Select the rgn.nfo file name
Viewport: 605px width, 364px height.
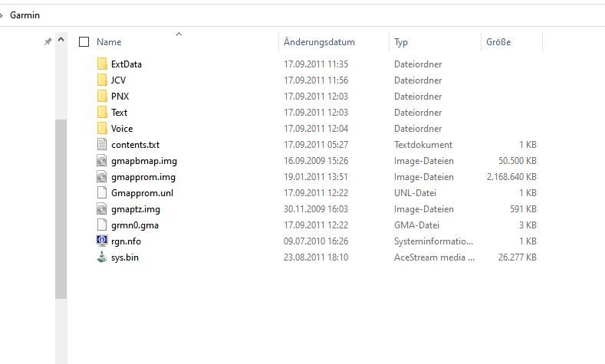[x=126, y=241]
